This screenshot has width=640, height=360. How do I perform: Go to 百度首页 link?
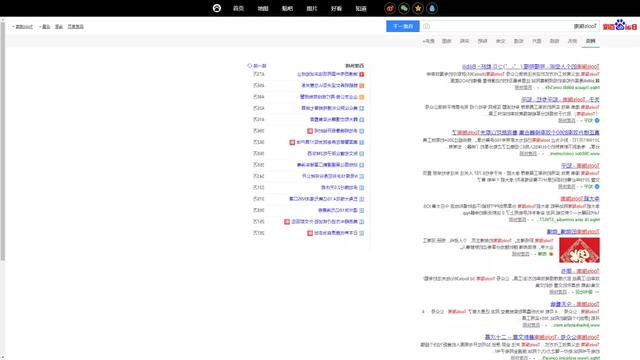pyautogui.click(x=76, y=27)
